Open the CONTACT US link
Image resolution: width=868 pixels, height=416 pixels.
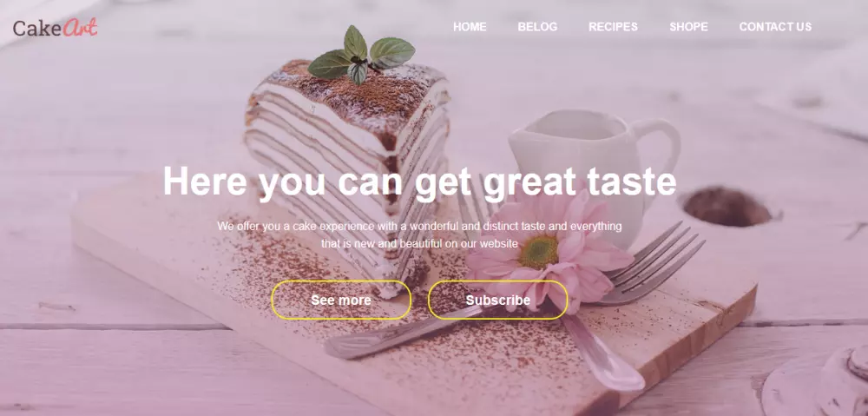coord(775,27)
